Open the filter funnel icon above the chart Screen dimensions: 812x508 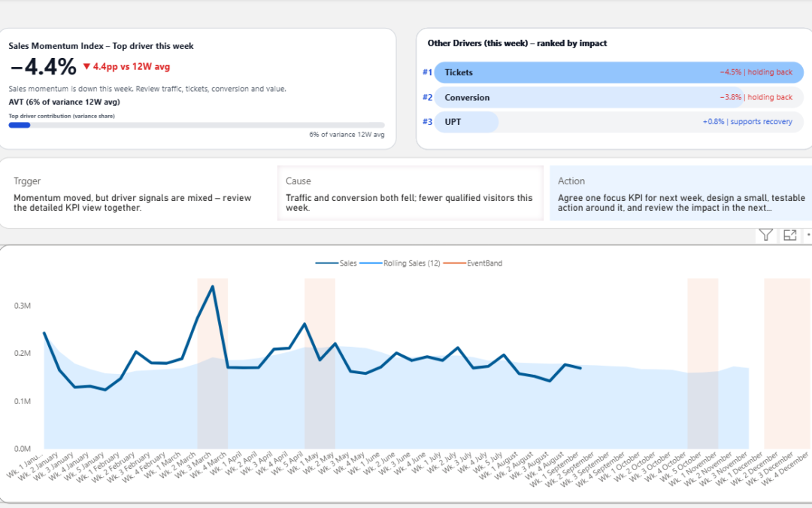coord(765,235)
